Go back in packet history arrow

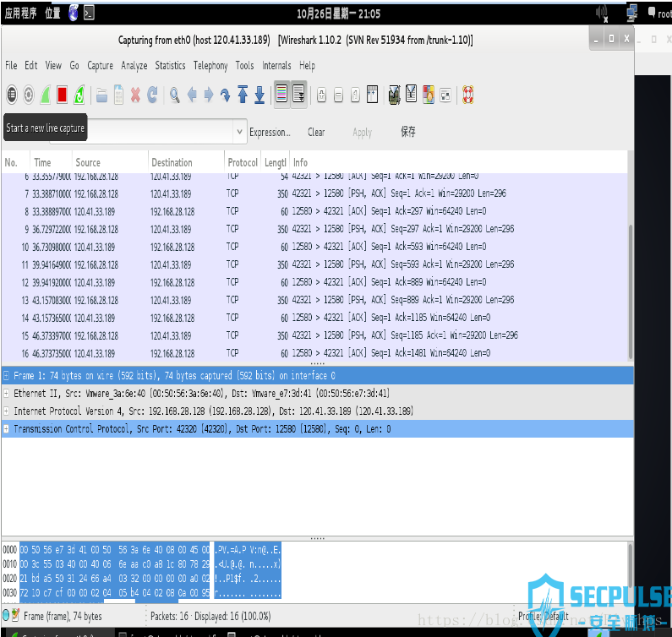[192, 95]
